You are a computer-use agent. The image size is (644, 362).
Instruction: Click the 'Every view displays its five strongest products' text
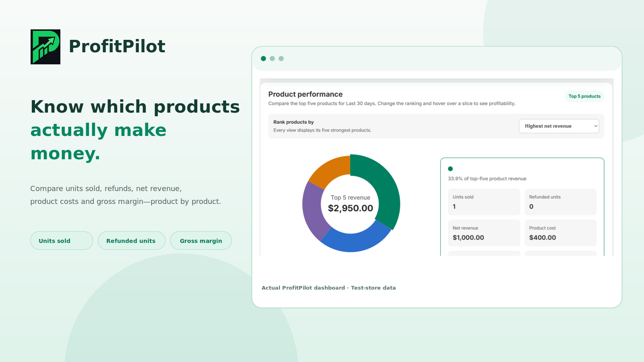[x=322, y=130]
